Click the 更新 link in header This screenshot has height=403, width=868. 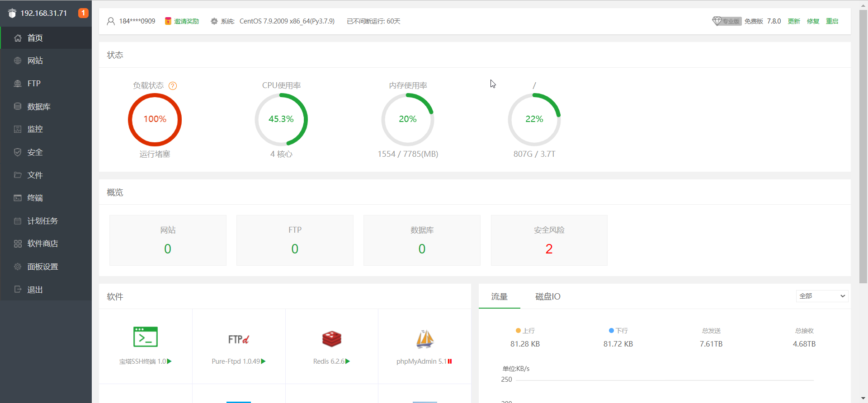pyautogui.click(x=794, y=21)
